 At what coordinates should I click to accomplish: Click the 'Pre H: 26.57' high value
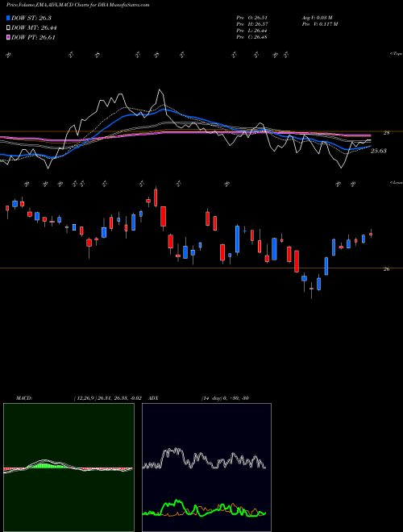[251, 24]
